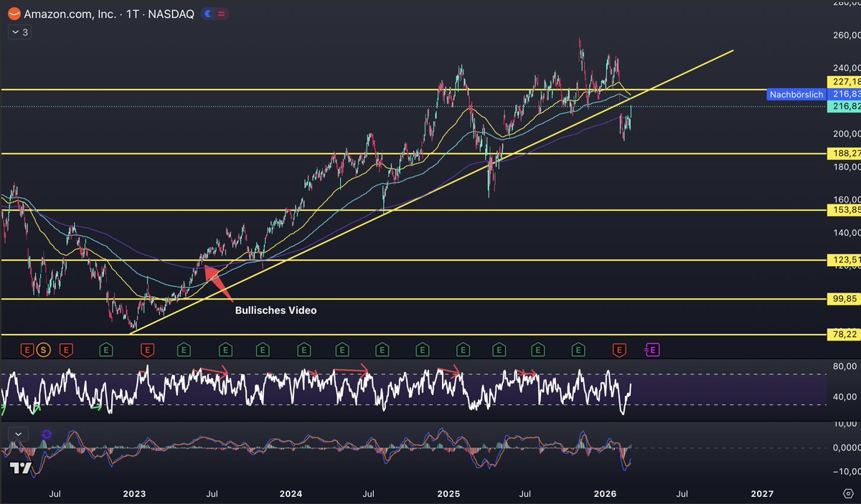Viewport: 861px width, 504px height.
Task: Click the 2025 time axis label
Action: 448,494
